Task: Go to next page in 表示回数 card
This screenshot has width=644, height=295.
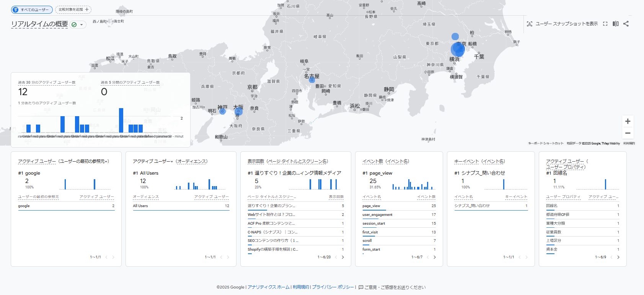Action: click(x=342, y=257)
